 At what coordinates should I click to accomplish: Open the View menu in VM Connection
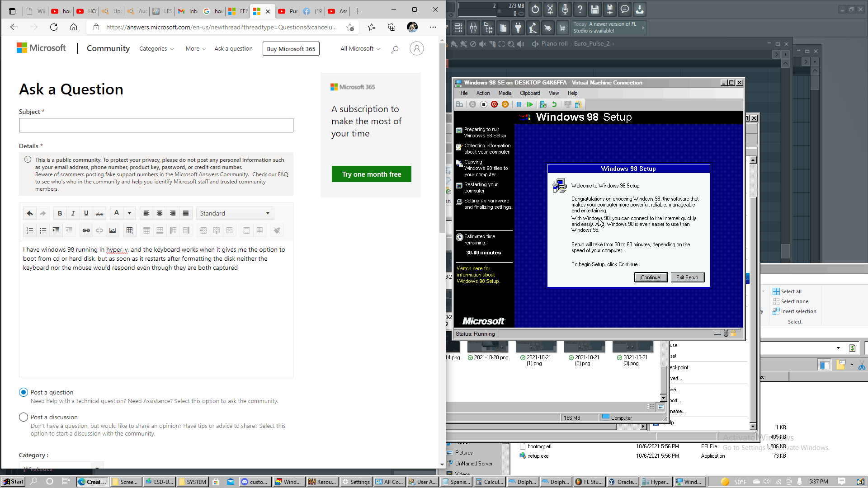554,93
